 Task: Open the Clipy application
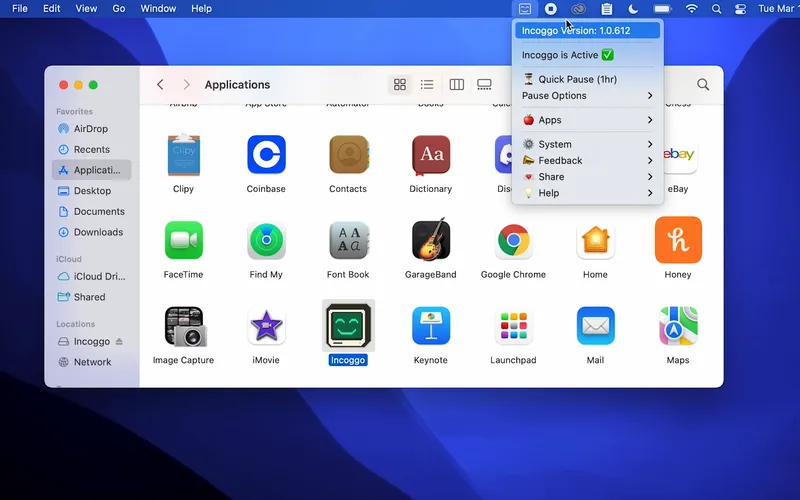point(183,155)
